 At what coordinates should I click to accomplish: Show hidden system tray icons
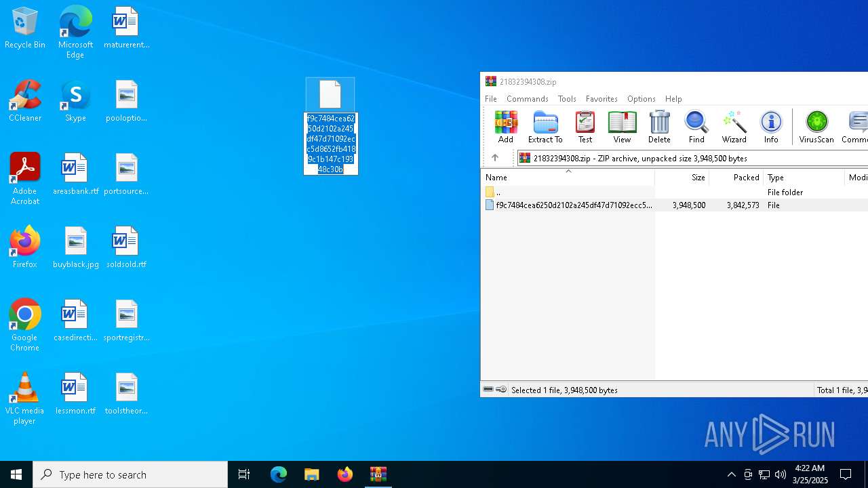click(x=731, y=474)
